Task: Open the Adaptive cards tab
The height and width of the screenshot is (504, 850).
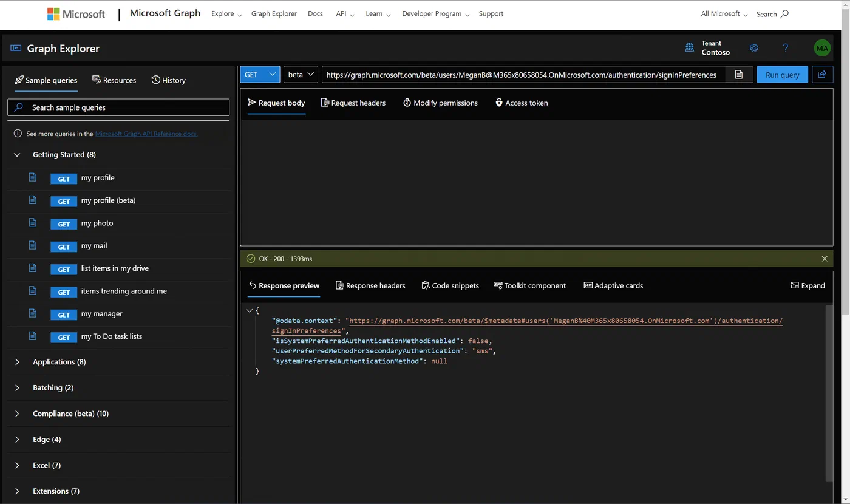Action: (613, 285)
